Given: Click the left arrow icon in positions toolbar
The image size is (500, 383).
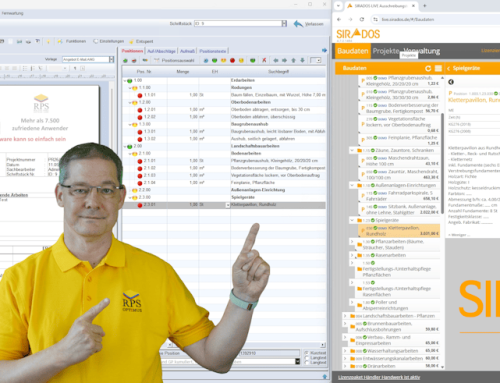Looking at the screenshot, I should click(276, 60).
